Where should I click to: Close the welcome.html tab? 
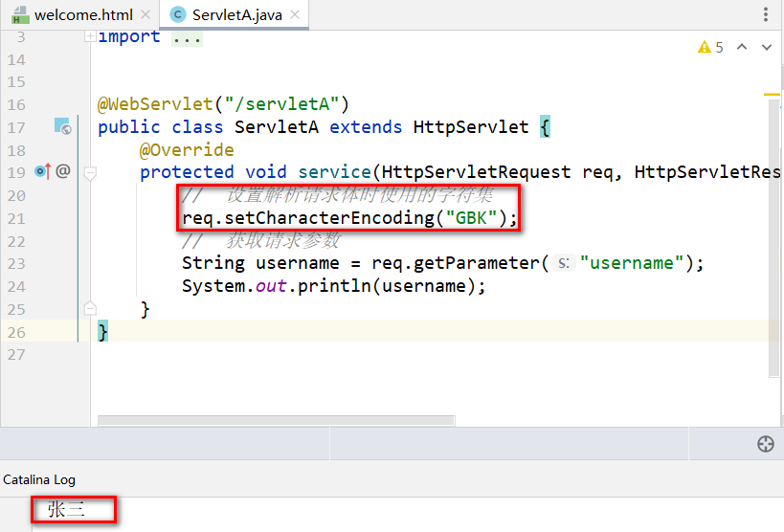145,14
